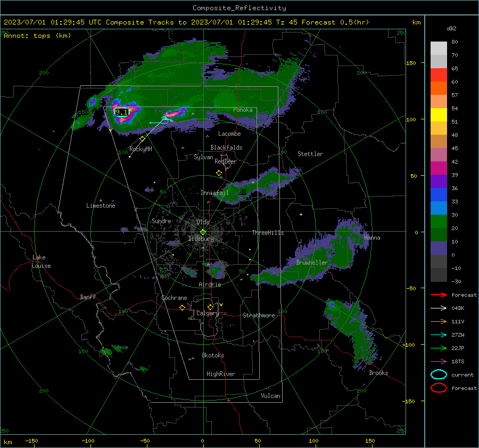
Task: Click the white 04DK arrow legend icon
Action: tap(439, 308)
